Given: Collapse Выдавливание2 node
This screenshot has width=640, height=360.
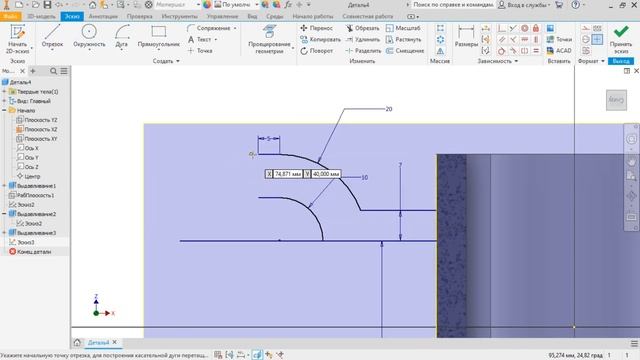Looking at the screenshot, I should pos(4,214).
